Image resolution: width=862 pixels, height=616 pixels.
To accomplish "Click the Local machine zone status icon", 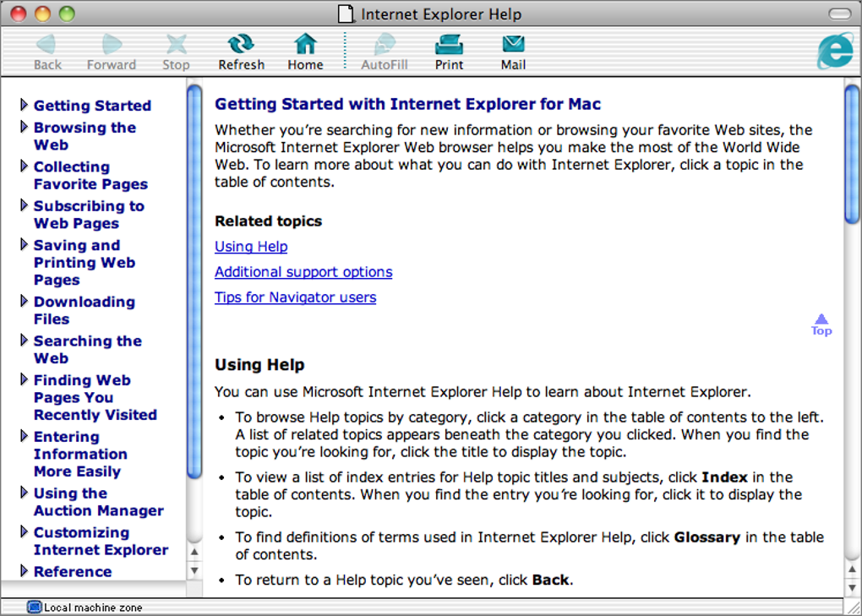I will pos(34,607).
